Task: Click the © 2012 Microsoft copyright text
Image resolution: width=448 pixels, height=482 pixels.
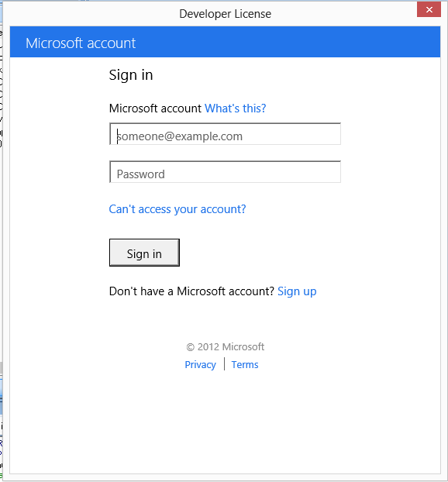Action: pos(225,346)
